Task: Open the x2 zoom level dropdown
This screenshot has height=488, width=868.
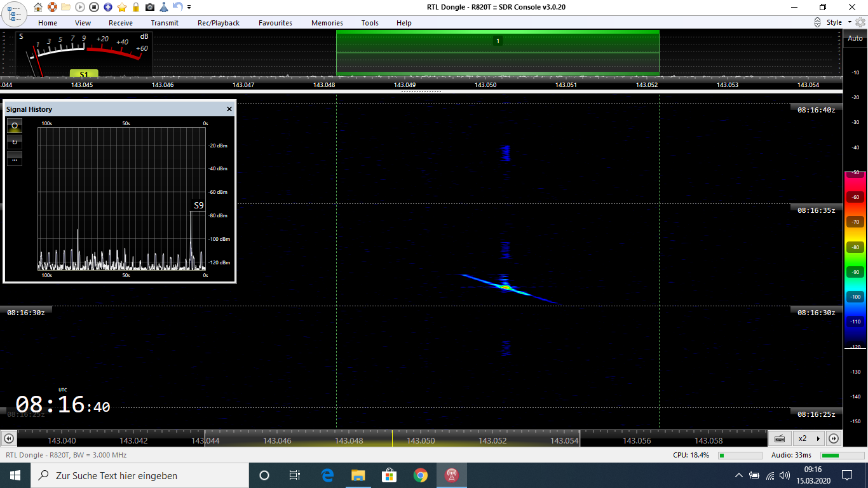Action: pyautogui.click(x=808, y=438)
